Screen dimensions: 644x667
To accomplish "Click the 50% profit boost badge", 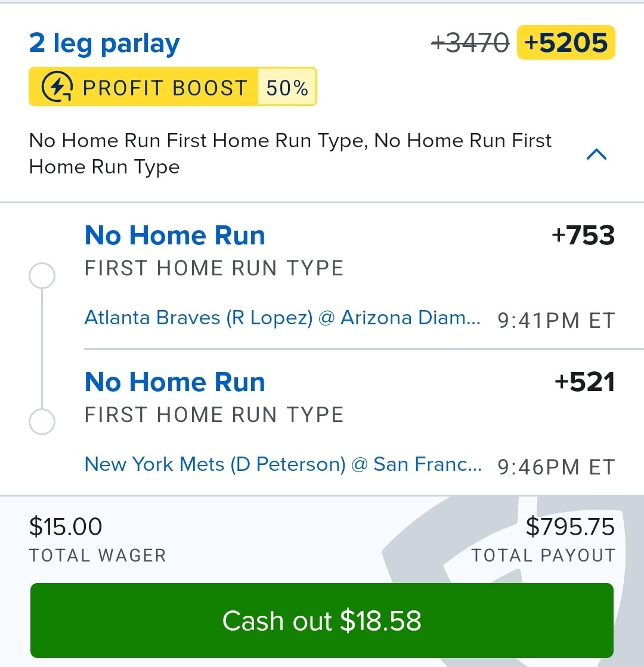I will (x=287, y=88).
